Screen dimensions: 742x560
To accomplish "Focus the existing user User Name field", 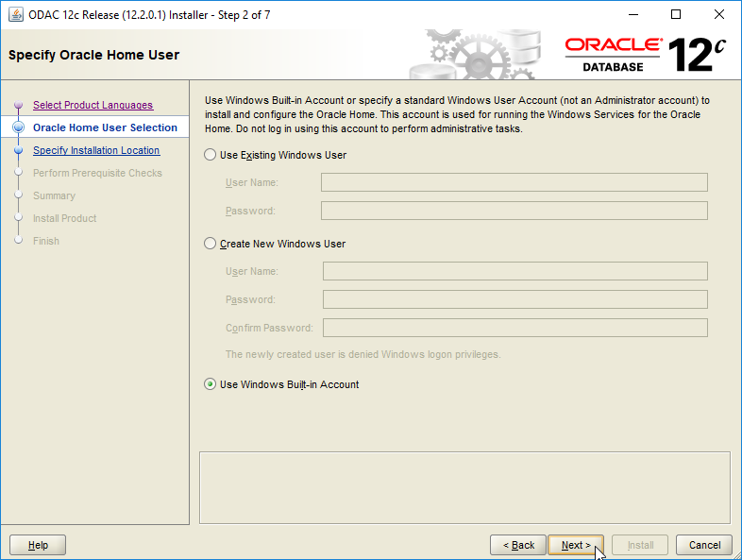I will 514,182.
